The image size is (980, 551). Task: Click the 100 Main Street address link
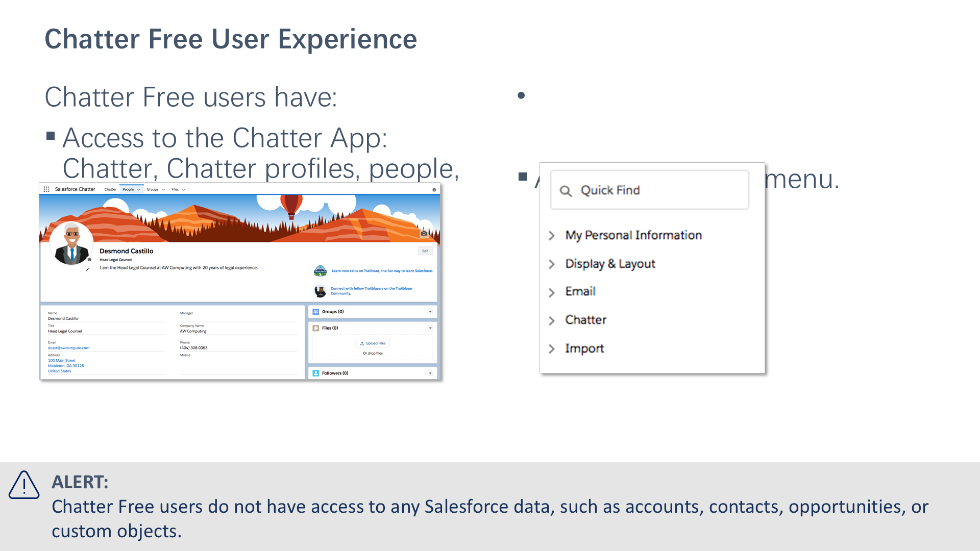pos(62,361)
